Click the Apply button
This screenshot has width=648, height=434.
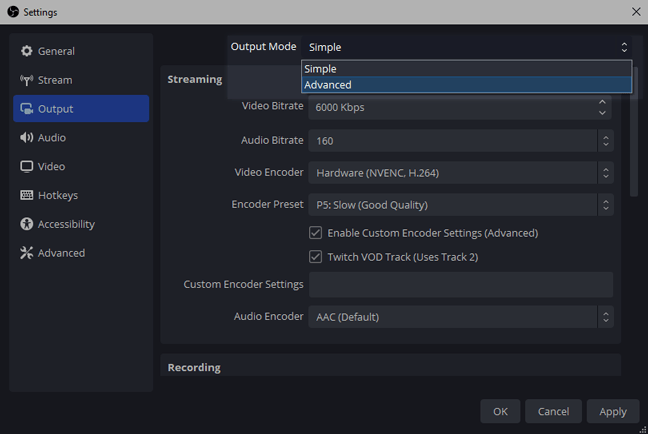pos(612,411)
